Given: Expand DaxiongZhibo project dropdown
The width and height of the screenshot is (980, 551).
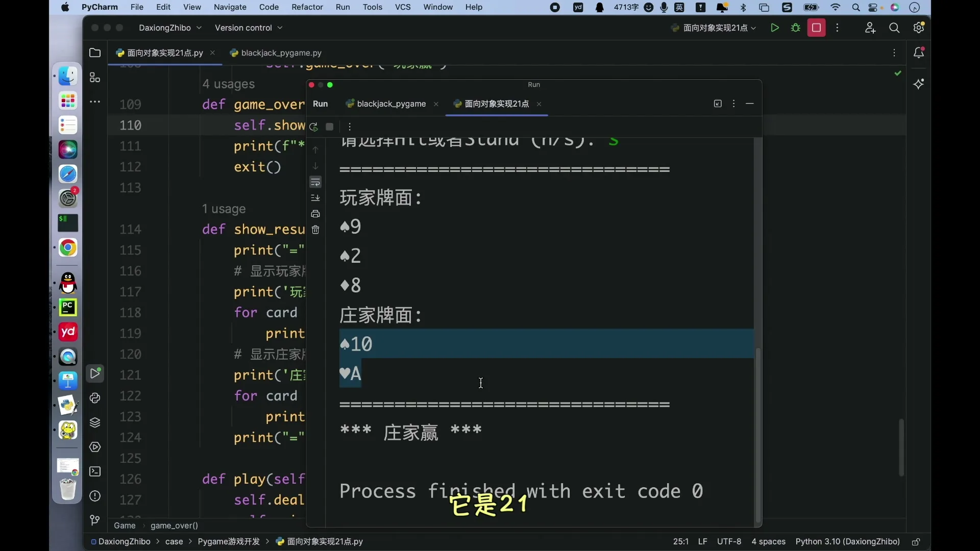Looking at the screenshot, I should (x=170, y=28).
